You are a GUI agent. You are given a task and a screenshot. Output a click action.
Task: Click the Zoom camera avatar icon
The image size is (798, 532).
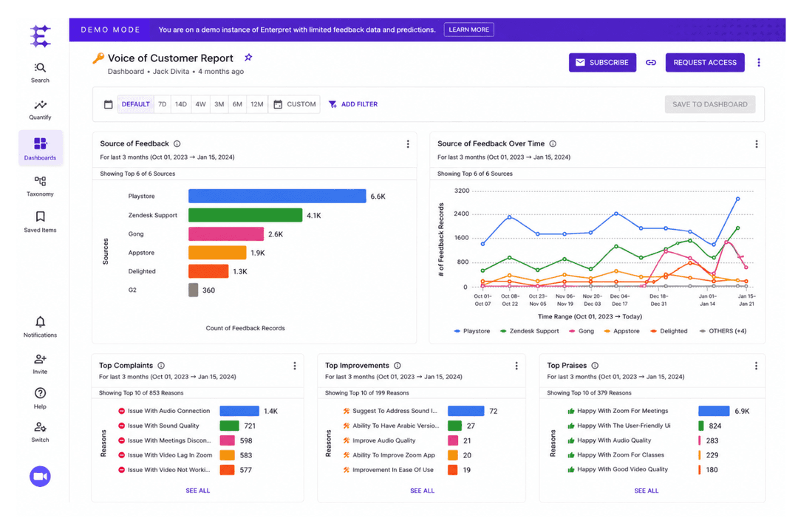[x=40, y=477]
